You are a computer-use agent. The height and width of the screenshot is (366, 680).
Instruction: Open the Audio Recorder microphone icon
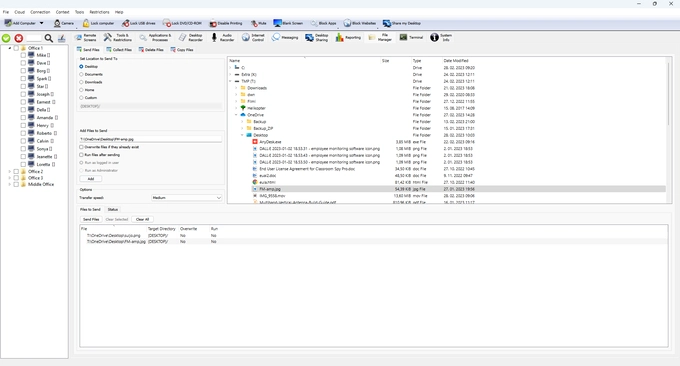click(214, 38)
